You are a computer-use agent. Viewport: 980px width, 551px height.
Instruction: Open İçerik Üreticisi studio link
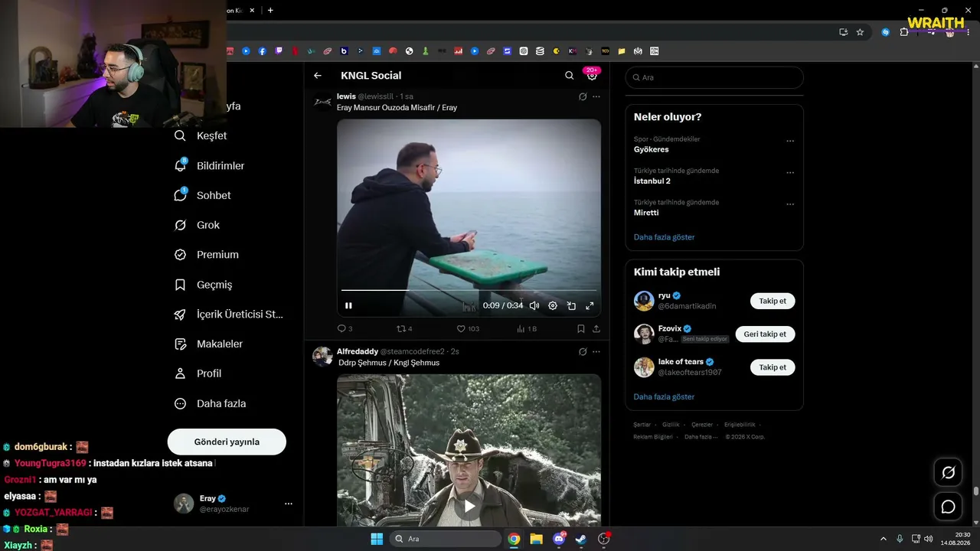[x=230, y=315]
